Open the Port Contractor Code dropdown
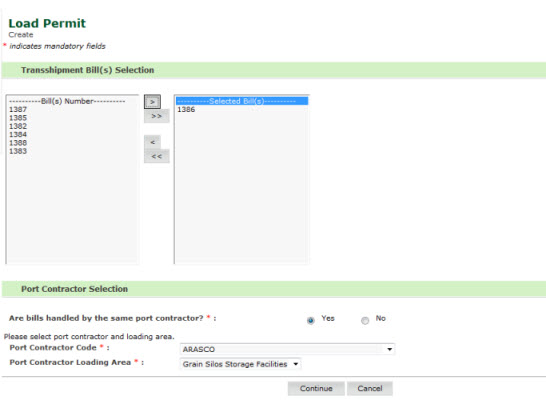 (287, 349)
